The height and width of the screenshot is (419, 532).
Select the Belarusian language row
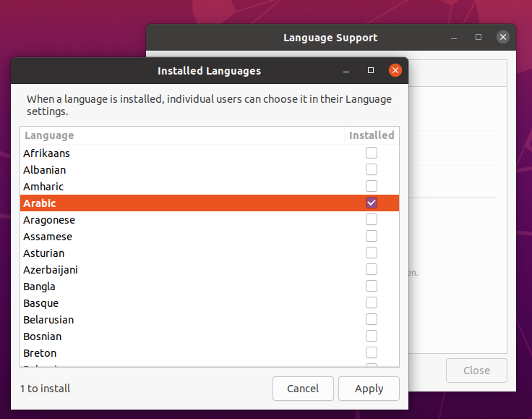pyautogui.click(x=48, y=320)
